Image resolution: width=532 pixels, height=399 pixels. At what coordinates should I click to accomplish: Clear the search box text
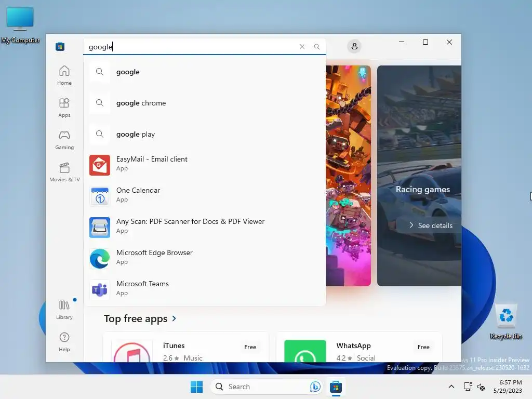302,46
